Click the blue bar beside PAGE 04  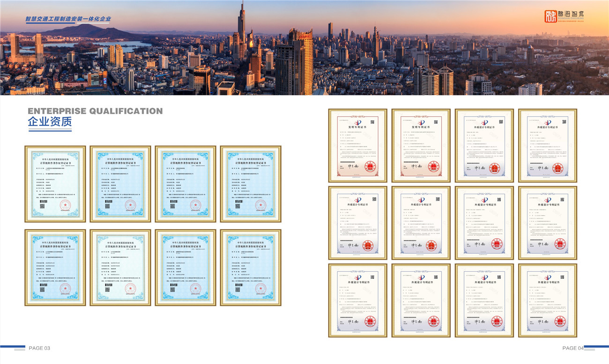(x=597, y=348)
